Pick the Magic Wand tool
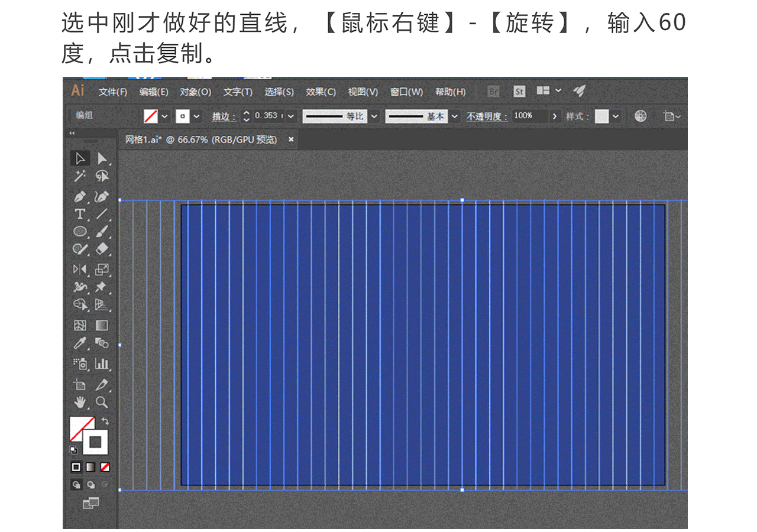757x532 pixels. click(80, 176)
